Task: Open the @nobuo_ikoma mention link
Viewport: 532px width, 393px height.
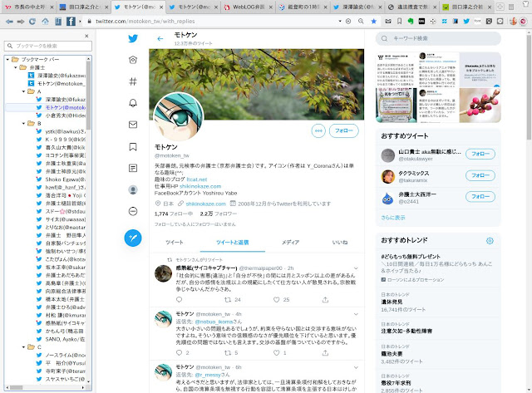Action: pos(214,322)
